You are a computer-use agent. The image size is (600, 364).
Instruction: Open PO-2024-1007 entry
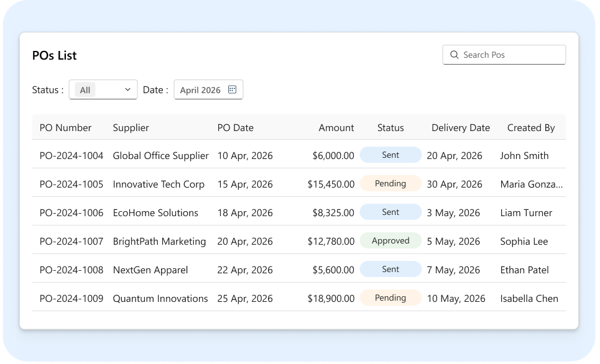(x=72, y=242)
